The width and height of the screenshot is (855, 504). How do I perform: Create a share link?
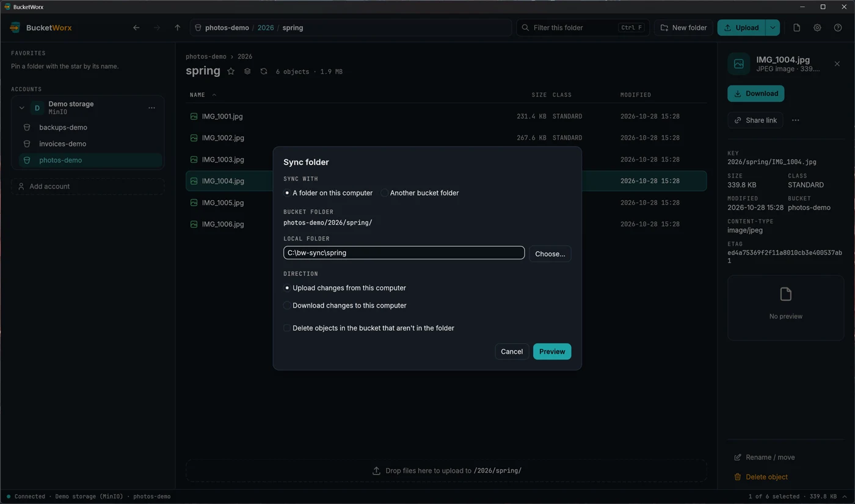pos(755,120)
